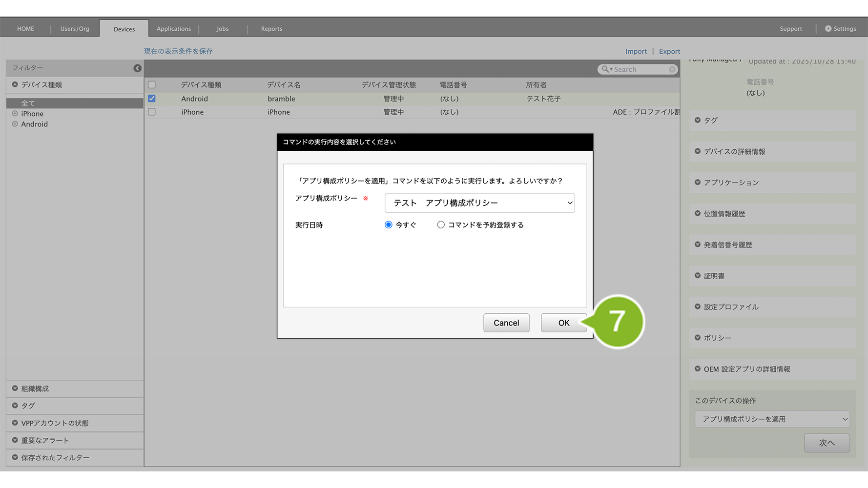The image size is (868, 488).
Task: Check the iPhone device row checkbox
Action: point(152,112)
